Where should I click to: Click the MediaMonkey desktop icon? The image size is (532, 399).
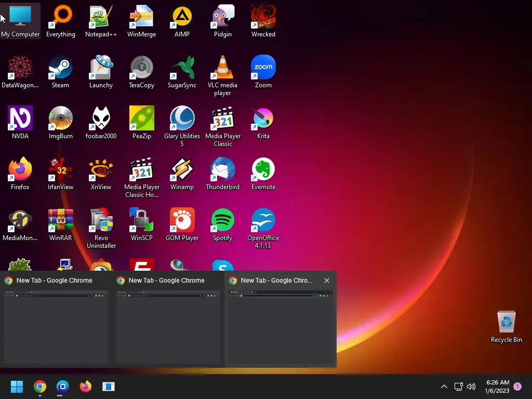20,224
